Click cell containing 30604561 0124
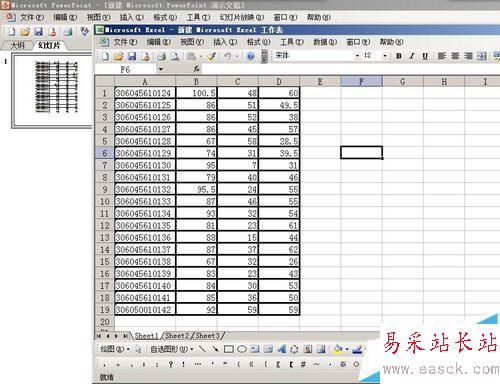The width and height of the screenshot is (500, 384). pyautogui.click(x=145, y=93)
